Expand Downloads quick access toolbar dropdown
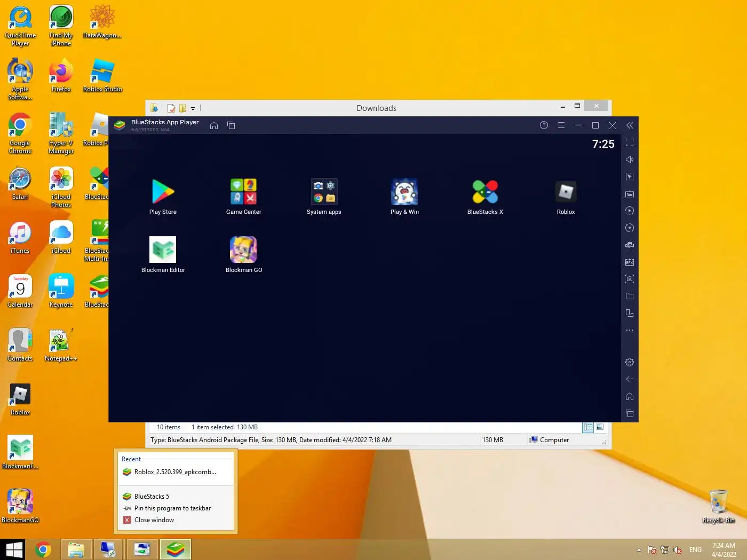The width and height of the screenshot is (747, 560). [x=193, y=108]
